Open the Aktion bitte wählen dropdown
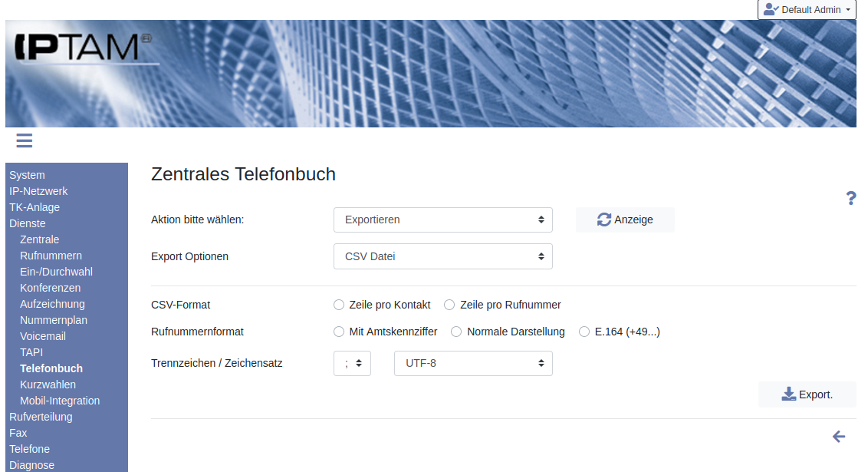The image size is (868, 472). click(x=443, y=219)
